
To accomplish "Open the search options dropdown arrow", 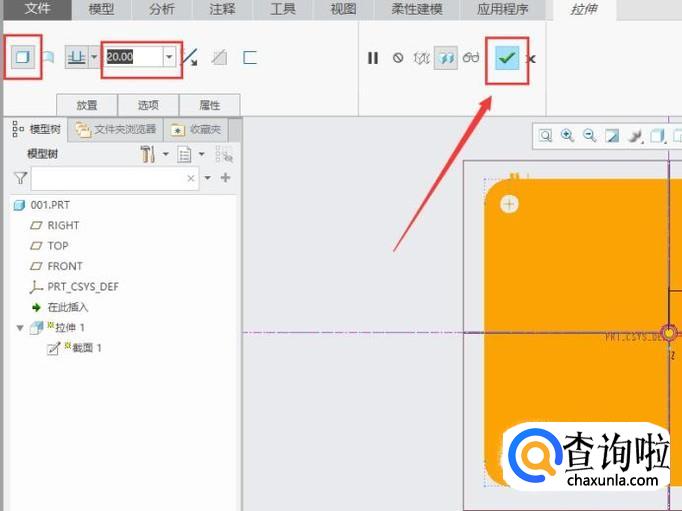I will (x=207, y=177).
